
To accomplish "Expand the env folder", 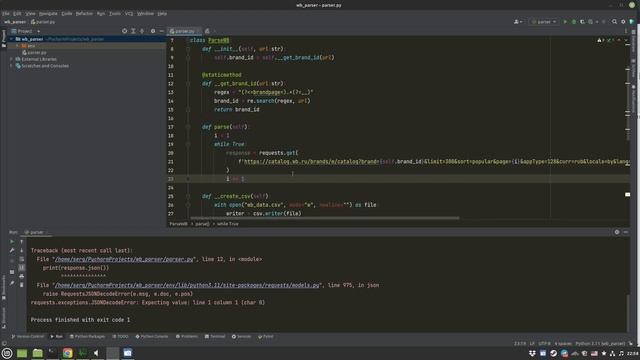I will (x=17, y=46).
